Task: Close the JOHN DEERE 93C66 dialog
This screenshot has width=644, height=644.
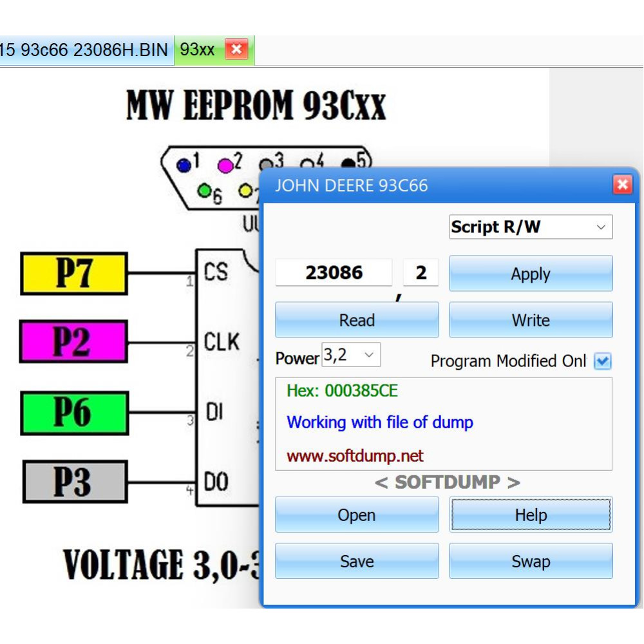Action: (622, 184)
